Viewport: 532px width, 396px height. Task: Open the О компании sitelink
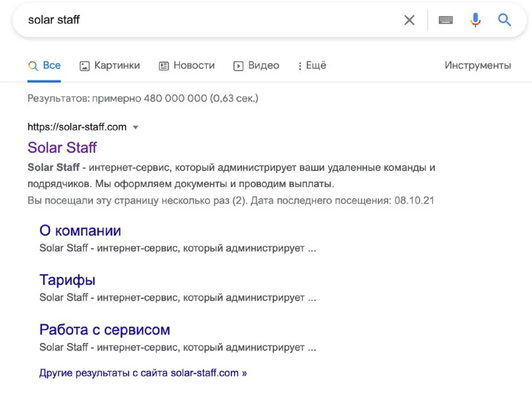point(80,230)
